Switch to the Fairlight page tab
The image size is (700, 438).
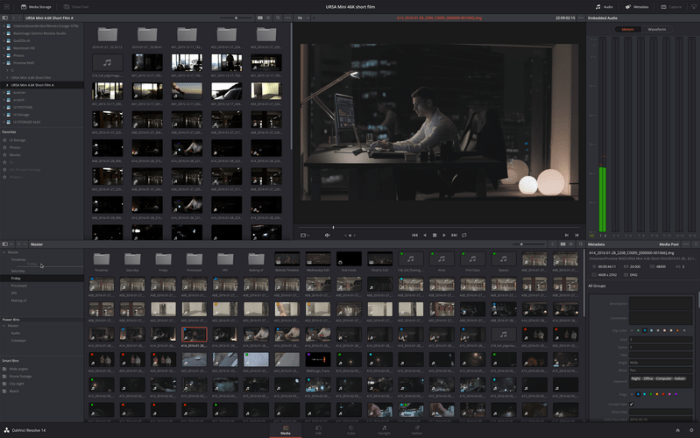click(384, 430)
